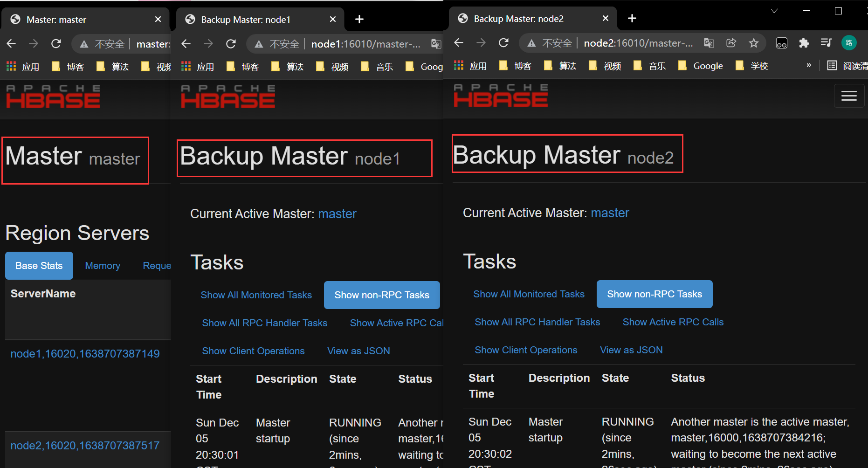Click the HBase logo in master window
Screen dimensions: 868x468
point(53,96)
